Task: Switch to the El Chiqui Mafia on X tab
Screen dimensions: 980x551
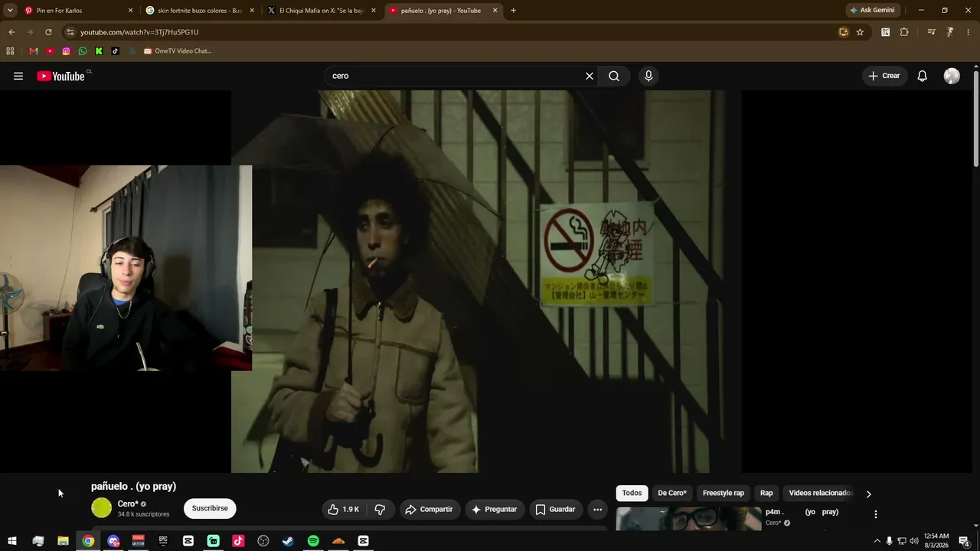Action: pyautogui.click(x=321, y=11)
